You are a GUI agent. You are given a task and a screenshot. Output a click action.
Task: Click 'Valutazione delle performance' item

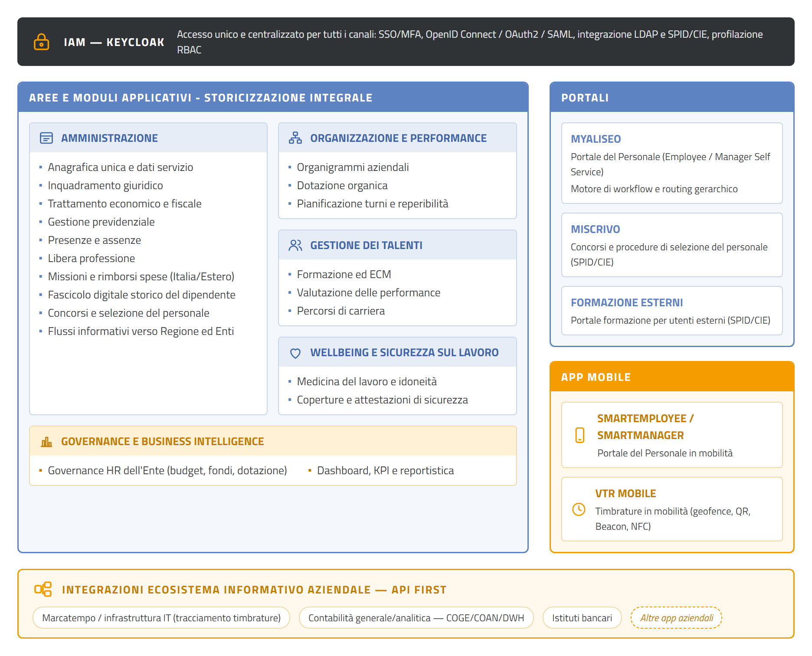coord(369,292)
